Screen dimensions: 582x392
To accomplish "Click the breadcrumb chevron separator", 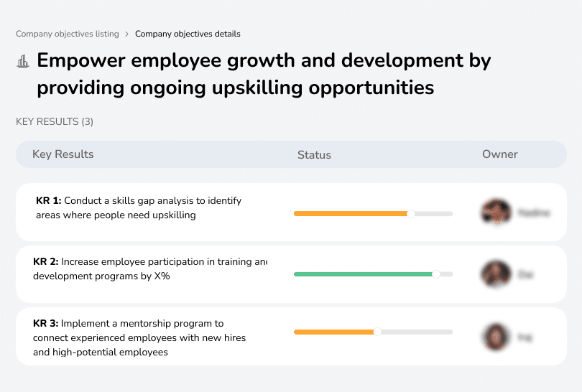I will point(127,34).
